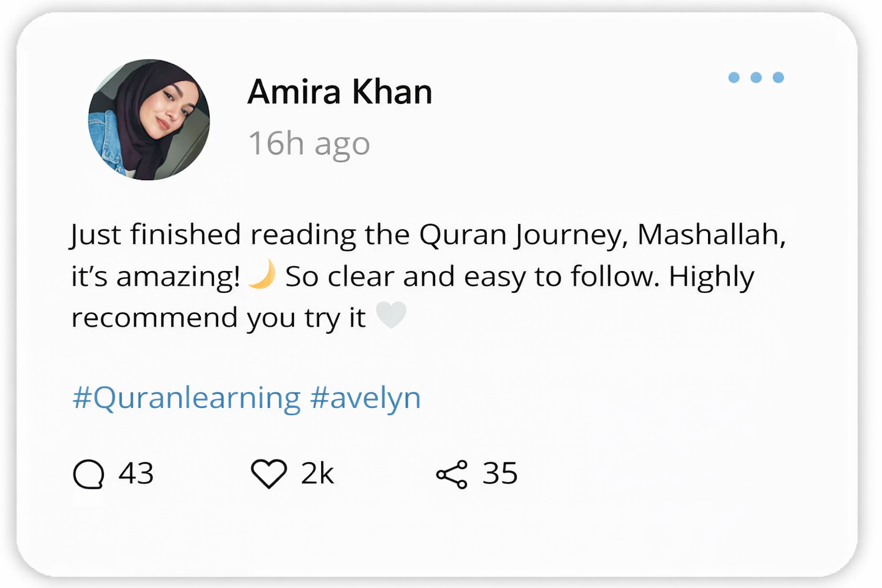Like the post with the heart icon
Screen dimensions: 882x588
[269, 474]
